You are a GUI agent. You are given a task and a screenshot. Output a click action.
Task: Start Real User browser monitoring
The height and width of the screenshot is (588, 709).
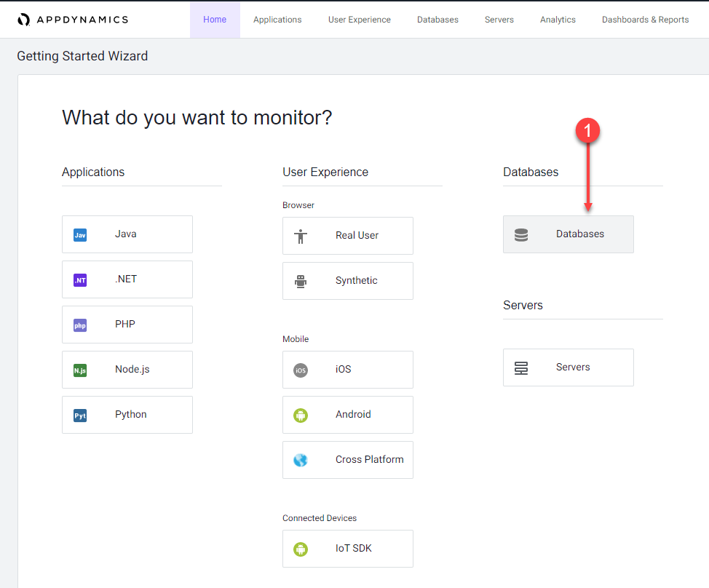[x=348, y=236]
